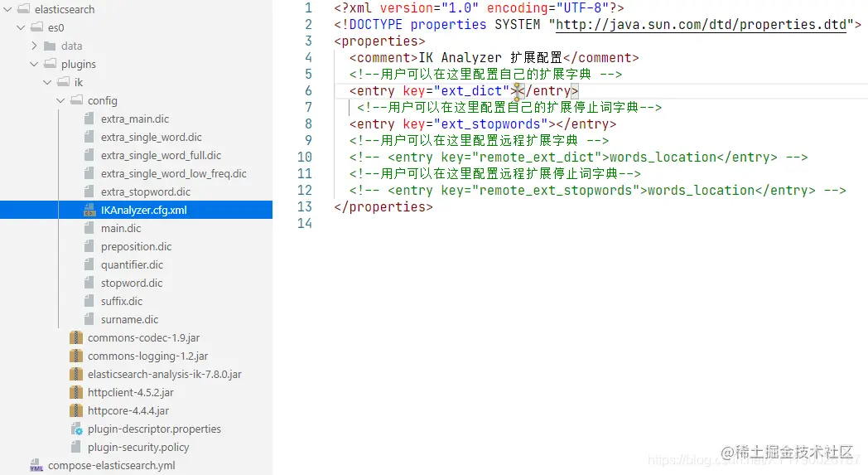Click the IKAnalyzer.cfg.xml XML file icon

click(x=89, y=210)
